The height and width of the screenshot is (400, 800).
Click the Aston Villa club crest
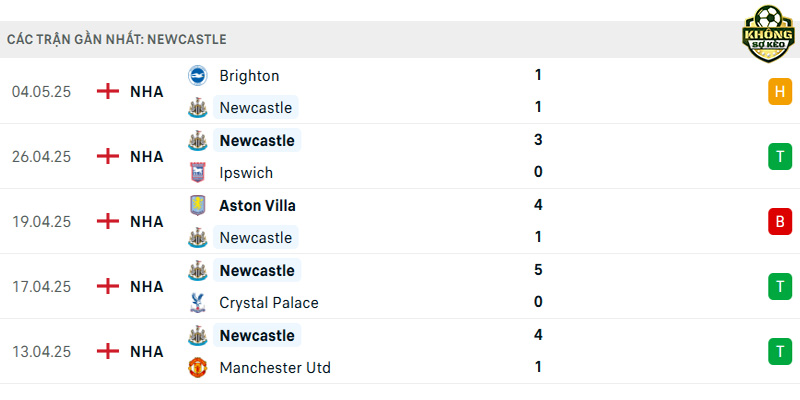click(197, 205)
